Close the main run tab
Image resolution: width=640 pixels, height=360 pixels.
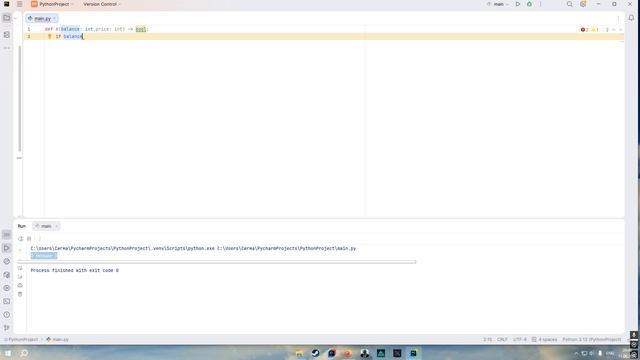point(57,226)
